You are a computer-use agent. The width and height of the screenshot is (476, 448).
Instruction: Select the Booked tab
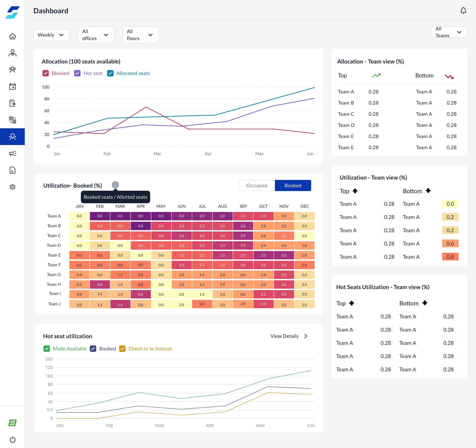tap(293, 185)
